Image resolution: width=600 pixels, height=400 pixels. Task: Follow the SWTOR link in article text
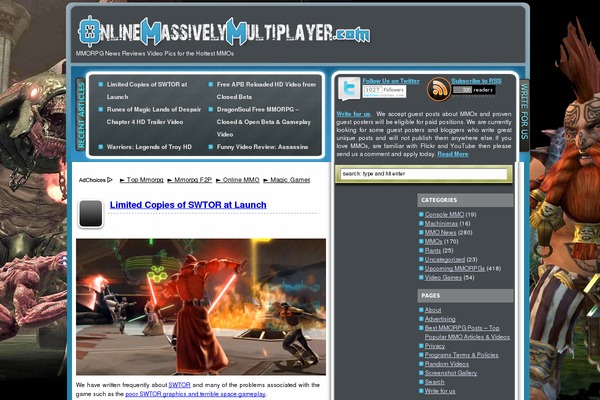click(x=179, y=385)
